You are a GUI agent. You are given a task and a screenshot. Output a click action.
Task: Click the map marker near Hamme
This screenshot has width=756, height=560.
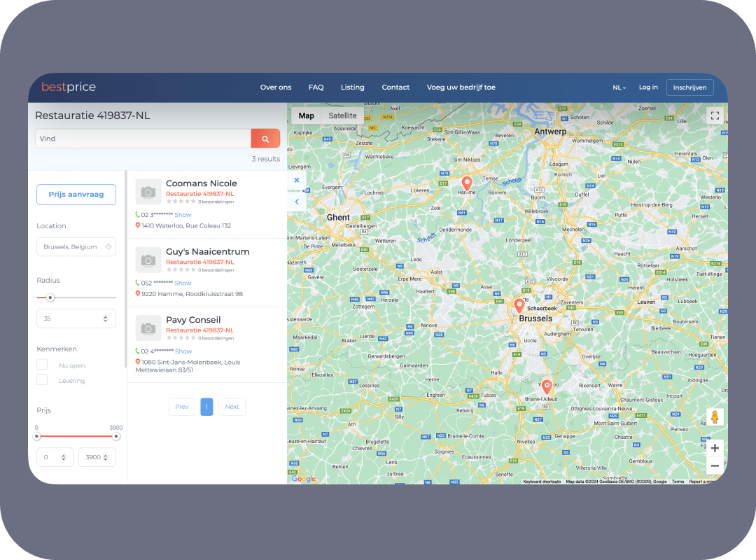(468, 183)
